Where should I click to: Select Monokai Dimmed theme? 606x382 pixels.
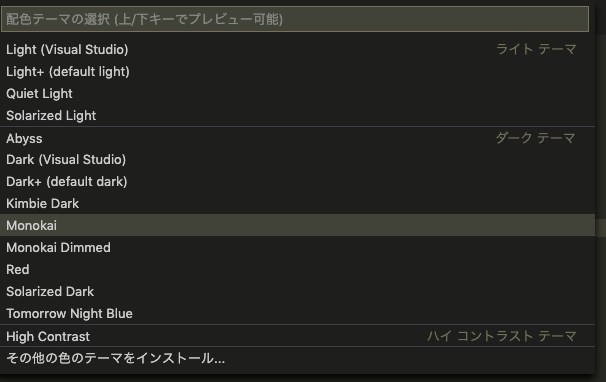pyautogui.click(x=297, y=247)
